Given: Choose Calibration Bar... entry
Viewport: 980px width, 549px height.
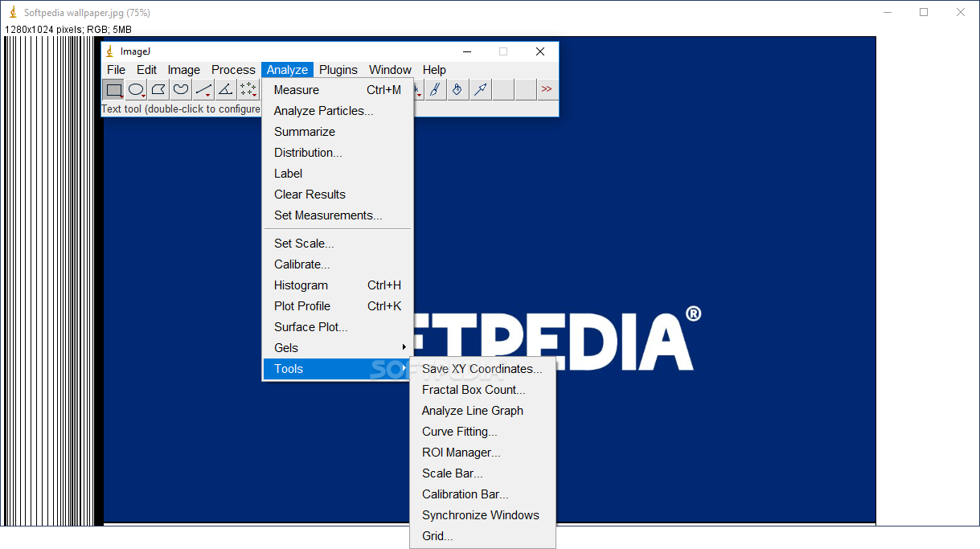Looking at the screenshot, I should coord(482,494).
